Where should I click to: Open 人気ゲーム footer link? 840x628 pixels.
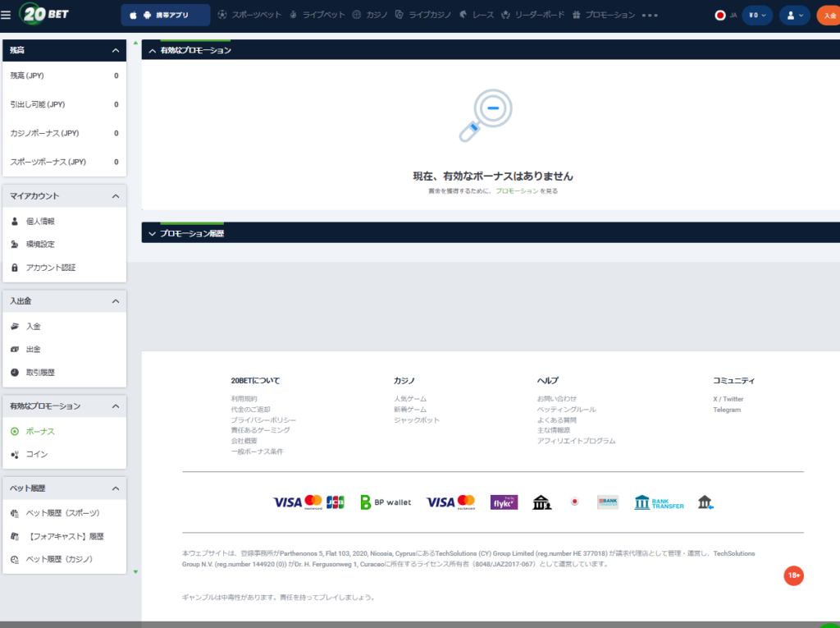410,399
